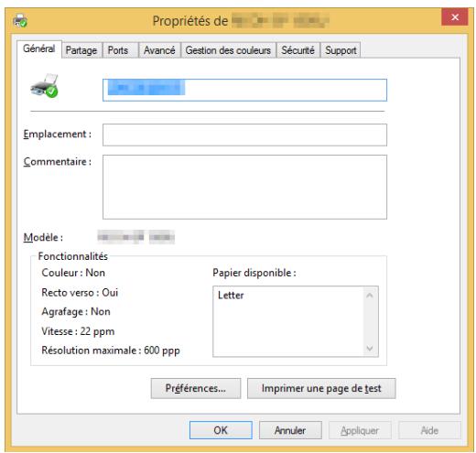The height and width of the screenshot is (453, 476).
Task: Switch to the Avancé tab
Action: 159,50
